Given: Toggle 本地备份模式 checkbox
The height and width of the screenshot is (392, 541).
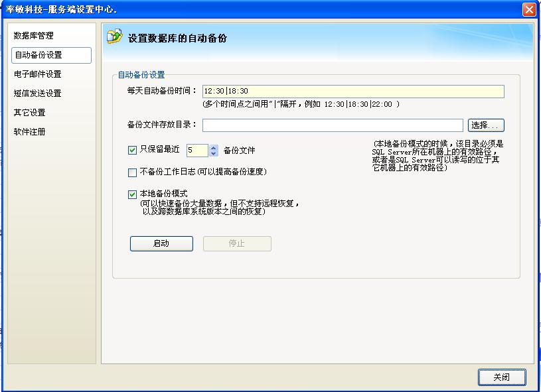Looking at the screenshot, I should point(132,194).
